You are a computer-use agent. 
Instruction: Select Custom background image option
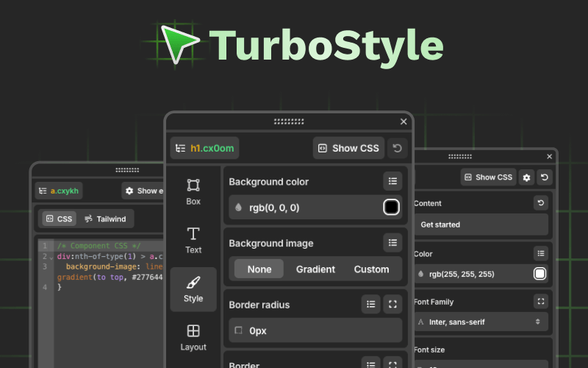pos(371,269)
